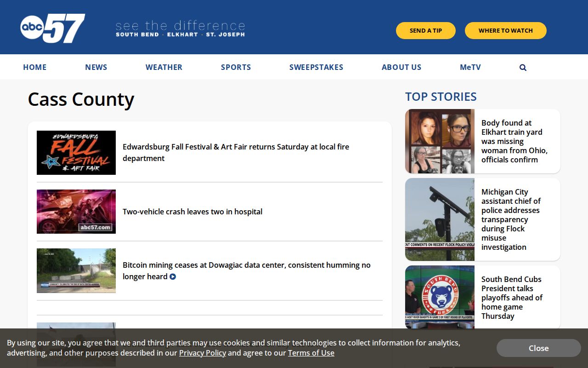This screenshot has height=368, width=588.
Task: Open the Privacy Policy link
Action: click(203, 353)
